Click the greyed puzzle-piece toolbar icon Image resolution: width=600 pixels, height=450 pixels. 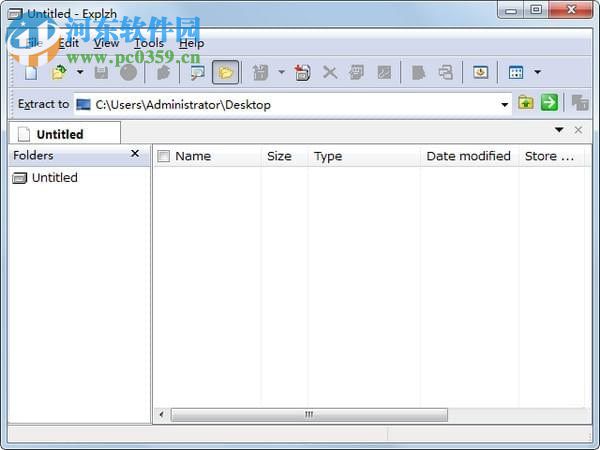tap(163, 72)
